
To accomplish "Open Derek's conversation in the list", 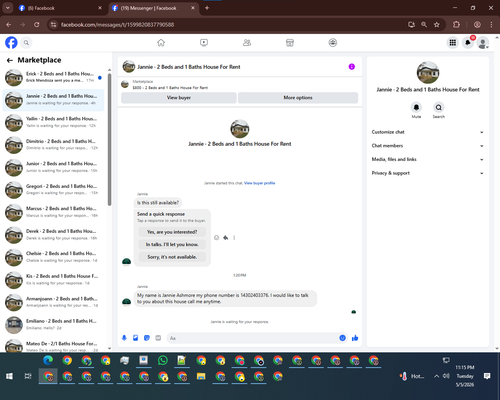I will point(54,235).
